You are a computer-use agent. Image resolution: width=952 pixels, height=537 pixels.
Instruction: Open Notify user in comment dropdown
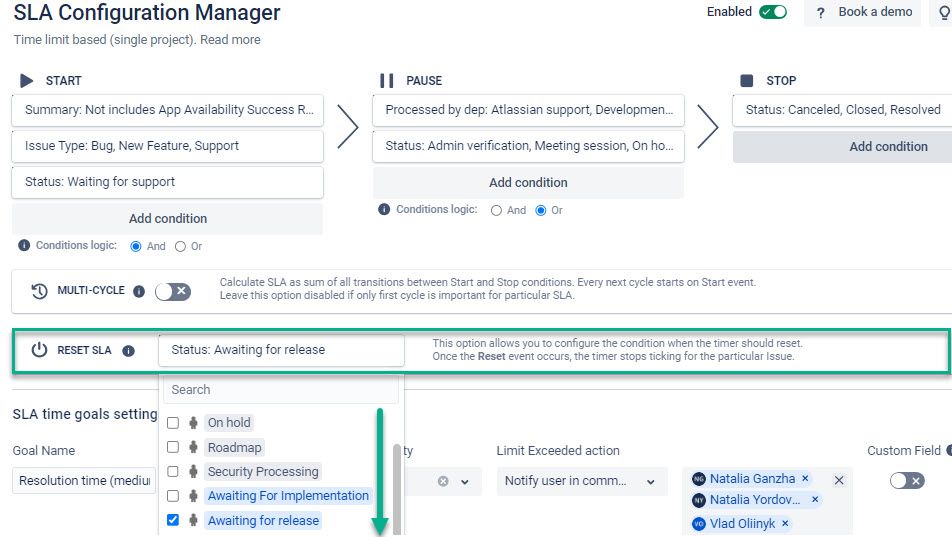point(582,481)
